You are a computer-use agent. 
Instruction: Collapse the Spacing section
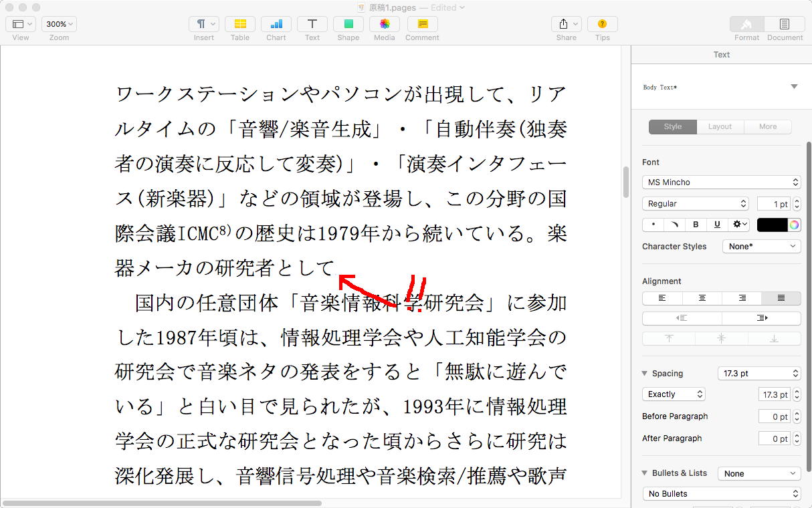coord(645,374)
